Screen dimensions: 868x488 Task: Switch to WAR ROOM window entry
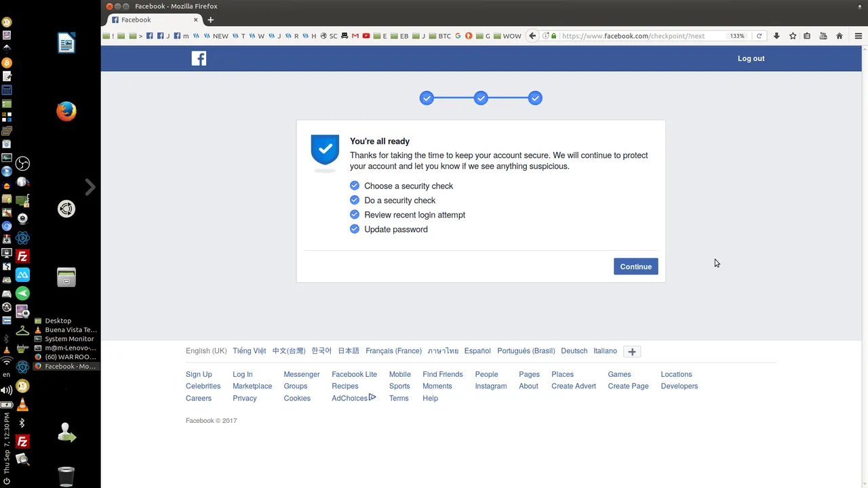[66, 357]
